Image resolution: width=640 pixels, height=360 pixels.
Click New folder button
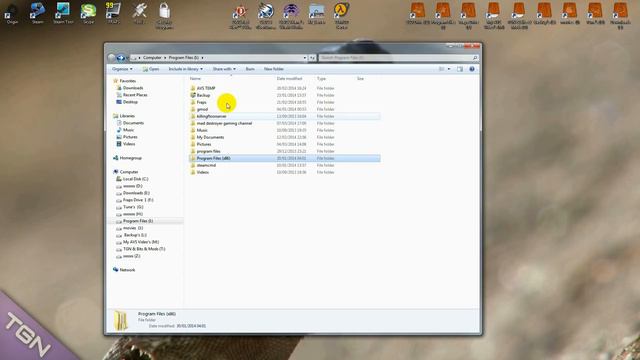pyautogui.click(x=273, y=69)
